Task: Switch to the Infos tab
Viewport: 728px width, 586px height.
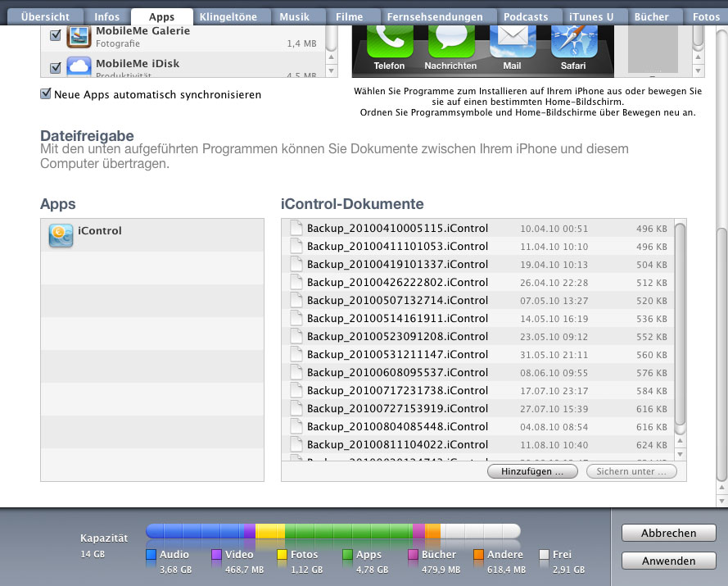Action: [106, 16]
